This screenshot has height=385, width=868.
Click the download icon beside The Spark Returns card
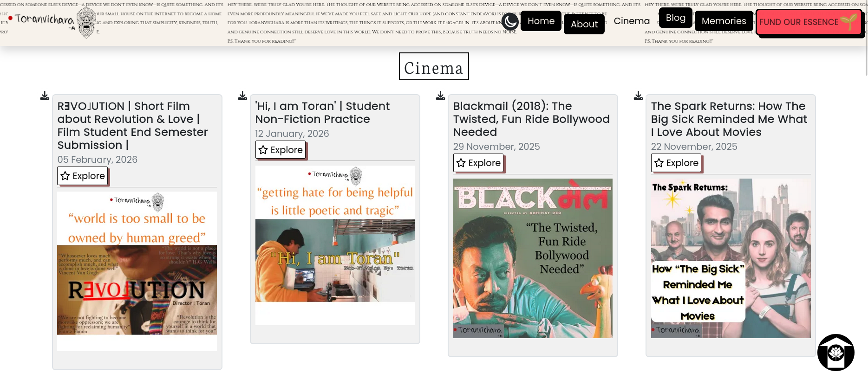pyautogui.click(x=638, y=96)
